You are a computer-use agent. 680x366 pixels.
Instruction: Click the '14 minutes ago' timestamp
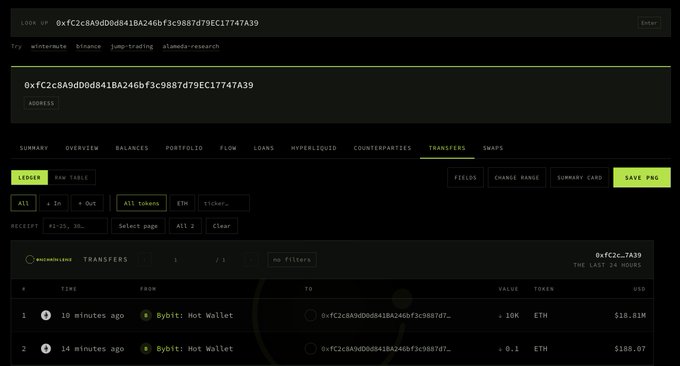92,349
